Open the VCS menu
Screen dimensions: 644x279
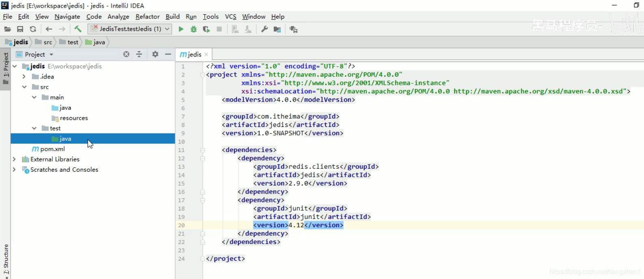coord(231,17)
